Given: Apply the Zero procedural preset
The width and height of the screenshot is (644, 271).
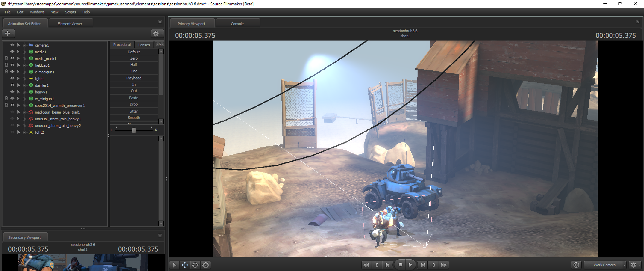Looking at the screenshot, I should click(x=134, y=58).
